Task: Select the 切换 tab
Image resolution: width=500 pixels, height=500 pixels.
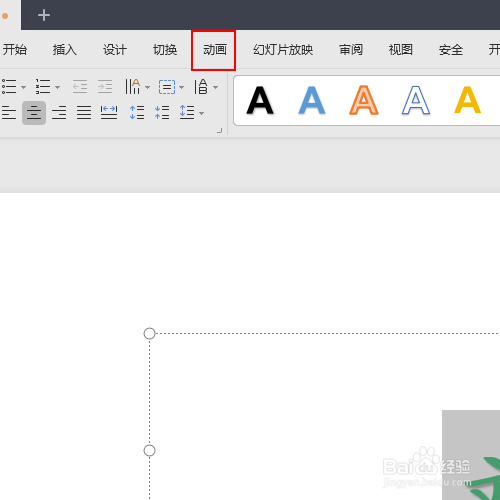Action: point(165,50)
